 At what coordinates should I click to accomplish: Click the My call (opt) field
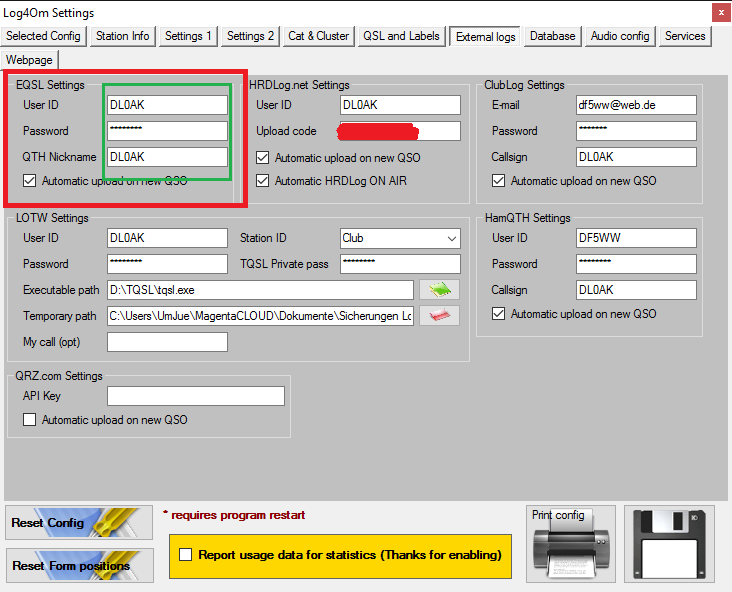pyautogui.click(x=167, y=342)
